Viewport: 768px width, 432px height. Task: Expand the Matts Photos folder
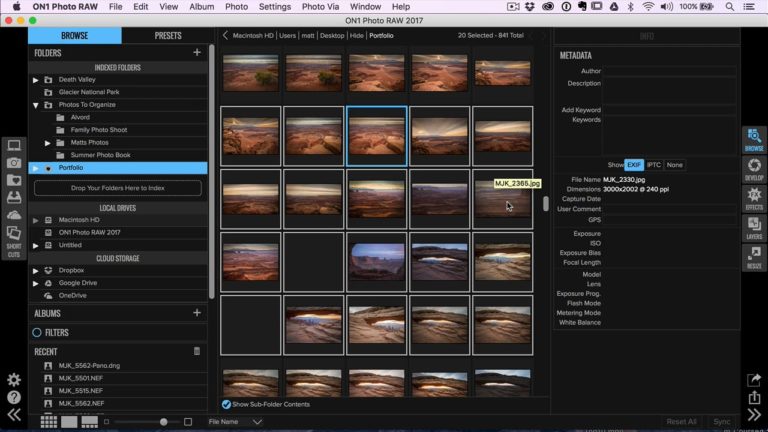pos(48,143)
